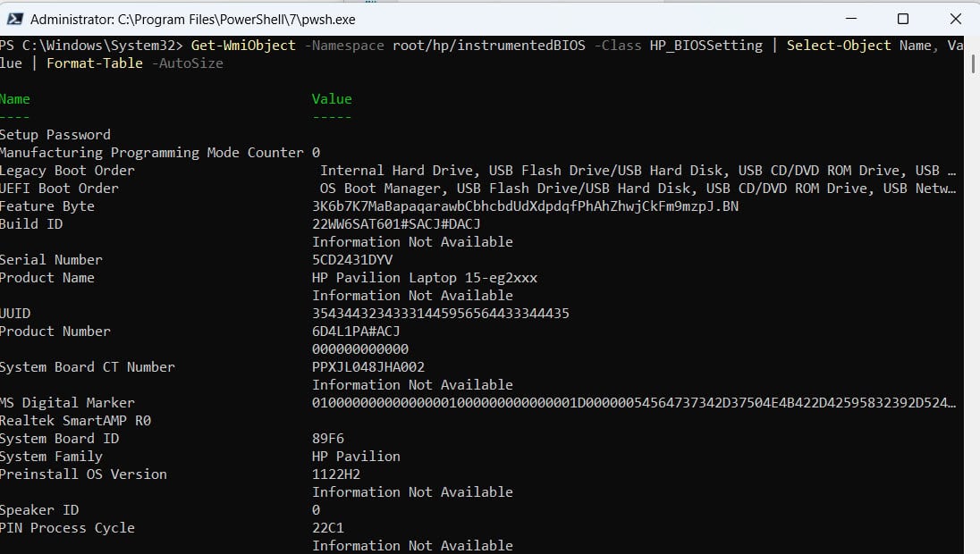Click 'Preinstall OS Version' row name
The height and width of the screenshot is (554, 980).
coord(83,474)
